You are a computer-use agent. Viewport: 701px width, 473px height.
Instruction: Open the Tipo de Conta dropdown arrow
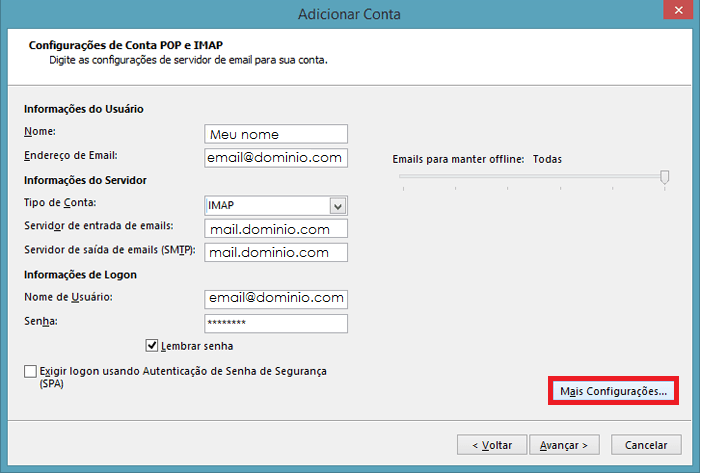(x=338, y=206)
